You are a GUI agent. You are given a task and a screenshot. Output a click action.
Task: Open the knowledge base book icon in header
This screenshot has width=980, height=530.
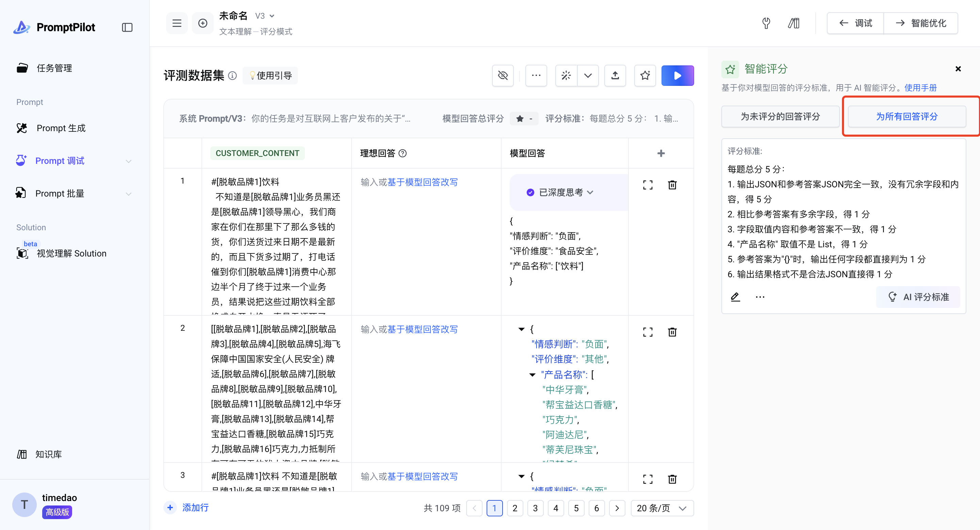click(x=794, y=23)
